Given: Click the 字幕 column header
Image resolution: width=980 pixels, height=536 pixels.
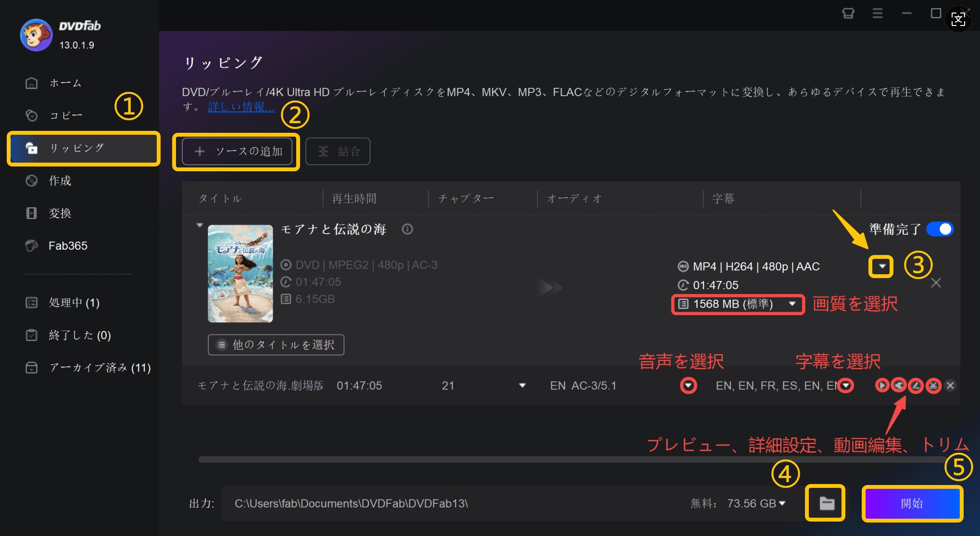Looking at the screenshot, I should (x=723, y=199).
